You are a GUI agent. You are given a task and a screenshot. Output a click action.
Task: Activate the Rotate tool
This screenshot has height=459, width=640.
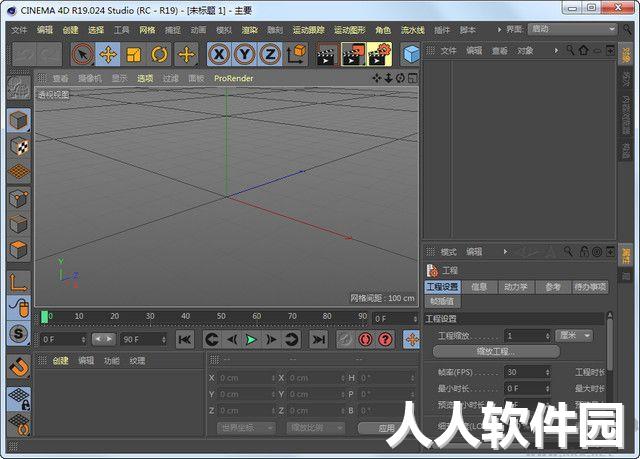pyautogui.click(x=159, y=54)
